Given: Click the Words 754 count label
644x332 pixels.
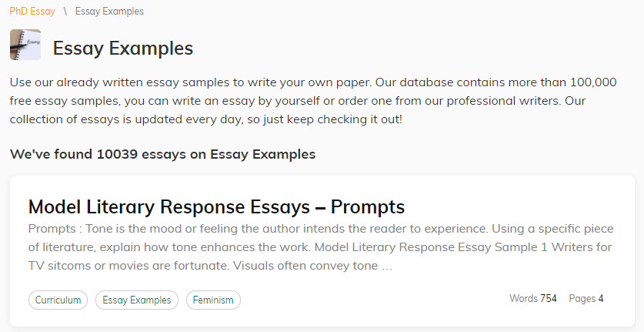Looking at the screenshot, I should [x=533, y=298].
